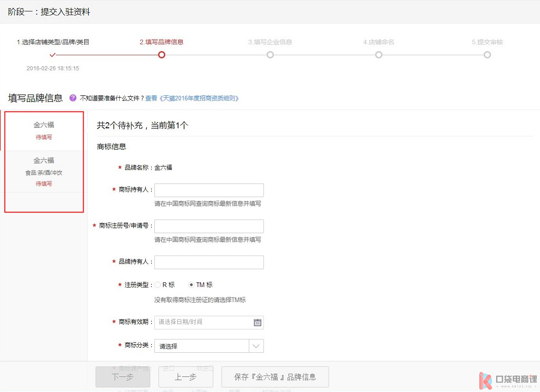Select the R 标 registration type
This screenshot has width=540, height=392.
(x=158, y=285)
